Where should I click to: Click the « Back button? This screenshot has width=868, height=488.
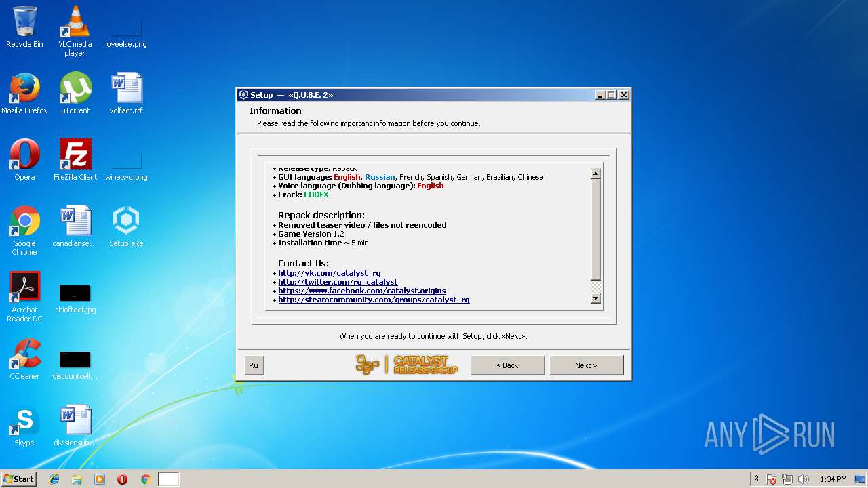[x=507, y=365]
